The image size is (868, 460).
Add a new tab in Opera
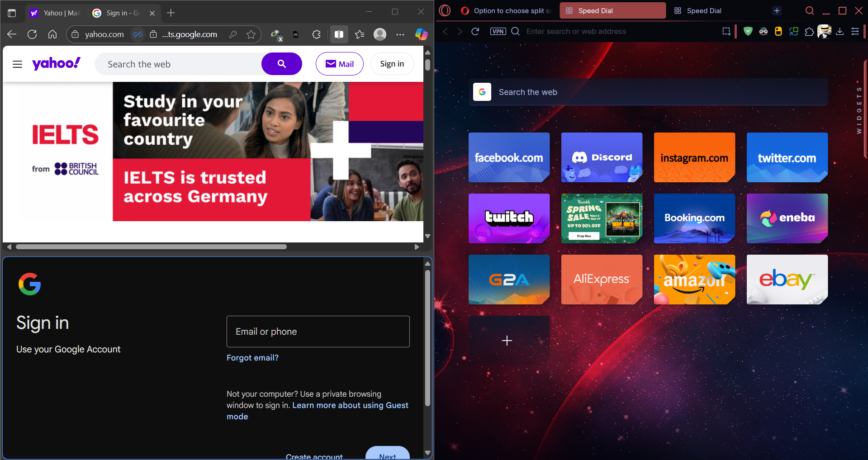point(777,11)
